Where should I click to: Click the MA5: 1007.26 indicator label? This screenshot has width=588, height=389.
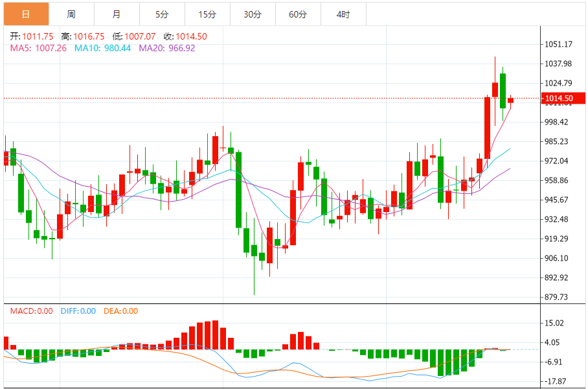[38, 48]
